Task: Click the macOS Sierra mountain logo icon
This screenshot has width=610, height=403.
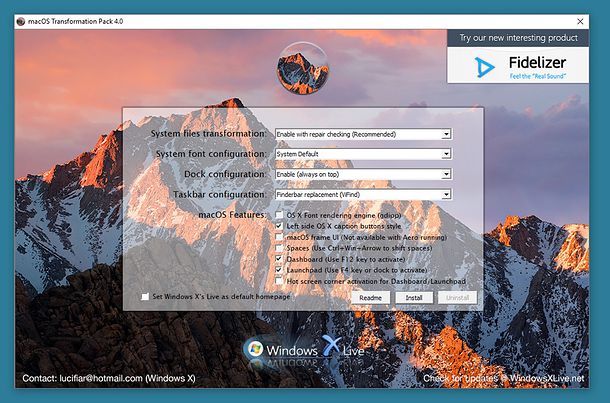Action: (x=303, y=69)
